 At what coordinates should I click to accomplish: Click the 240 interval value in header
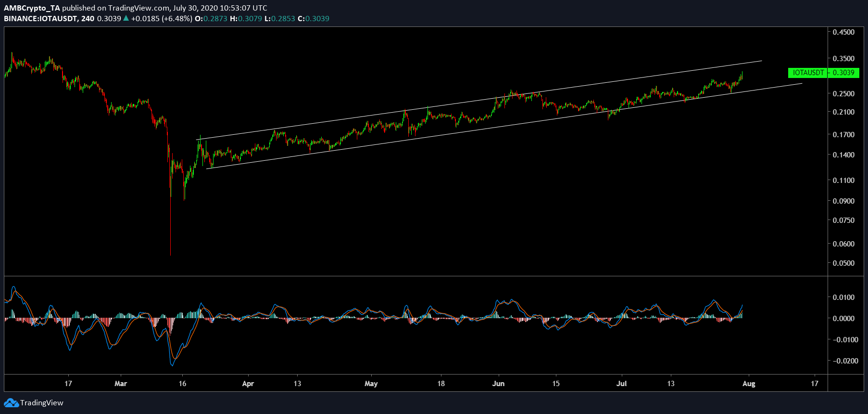pyautogui.click(x=88, y=18)
